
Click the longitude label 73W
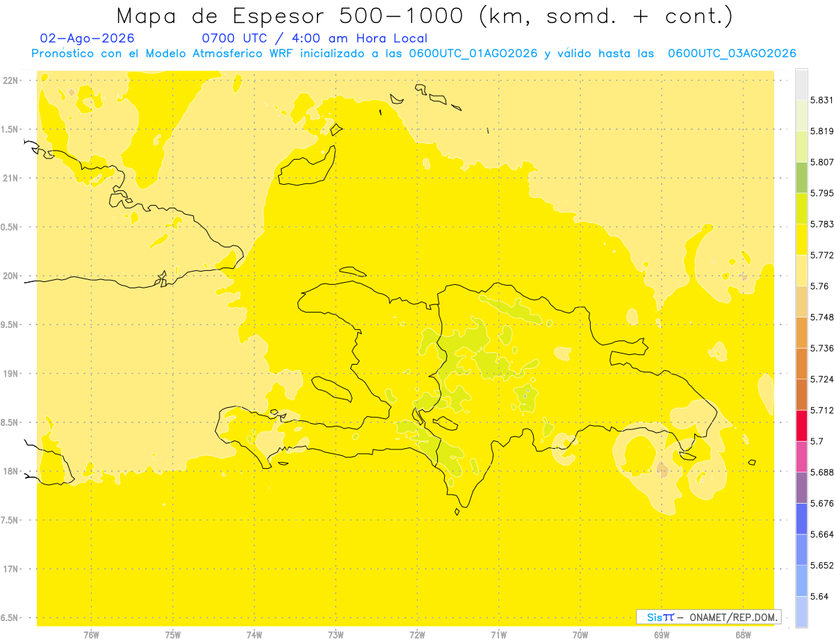(x=336, y=635)
